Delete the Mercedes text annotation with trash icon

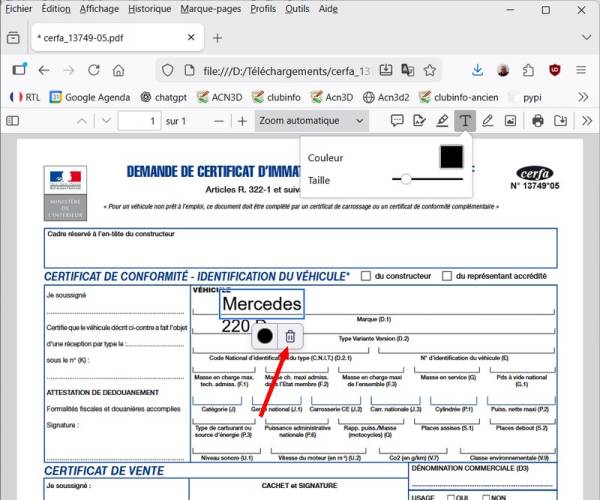pos(290,338)
